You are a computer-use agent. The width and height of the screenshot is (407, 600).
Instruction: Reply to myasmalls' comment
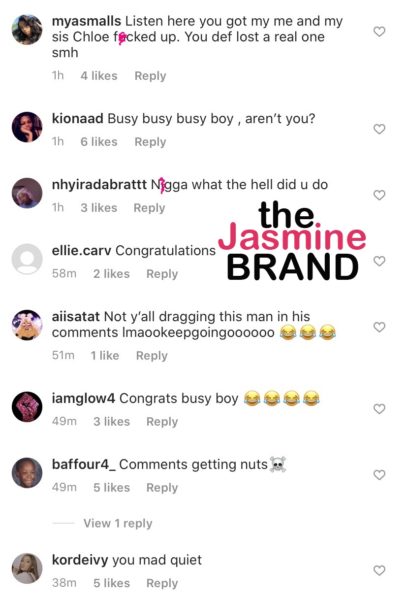pos(150,76)
